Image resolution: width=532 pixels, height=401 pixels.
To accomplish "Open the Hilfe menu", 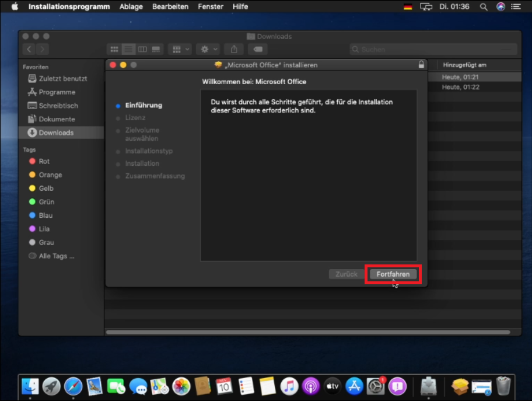I will (240, 6).
